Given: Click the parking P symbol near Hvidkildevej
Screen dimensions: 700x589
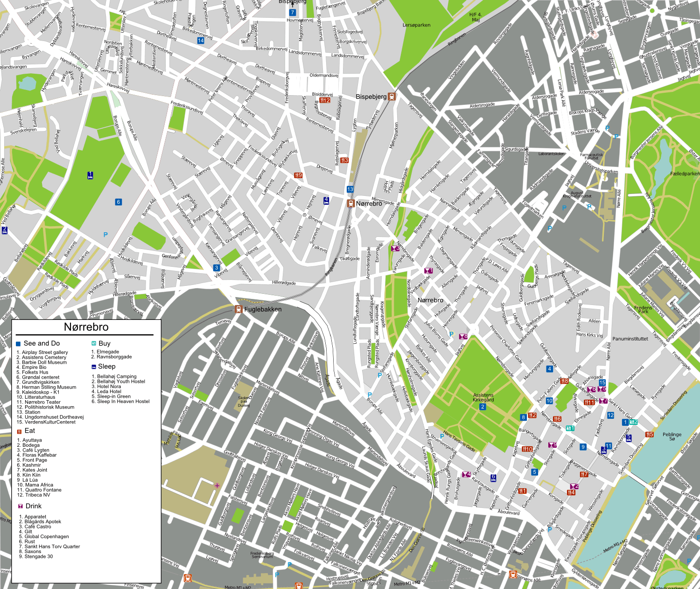Looking at the screenshot, I should [105, 235].
